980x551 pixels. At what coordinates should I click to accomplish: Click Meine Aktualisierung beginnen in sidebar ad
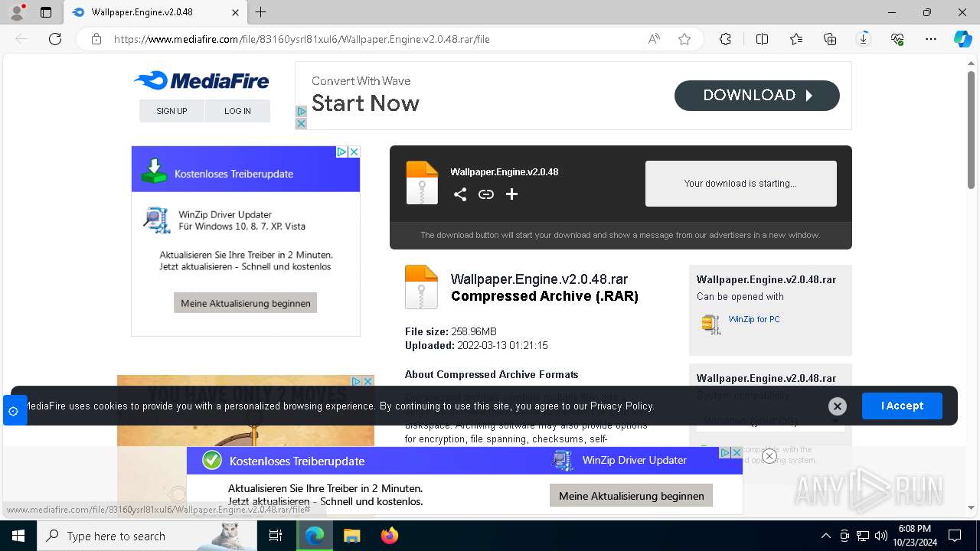coord(245,303)
